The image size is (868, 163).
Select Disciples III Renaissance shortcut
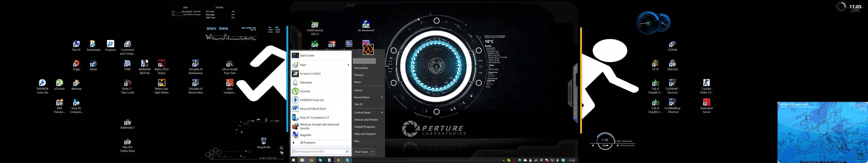[x=196, y=67]
